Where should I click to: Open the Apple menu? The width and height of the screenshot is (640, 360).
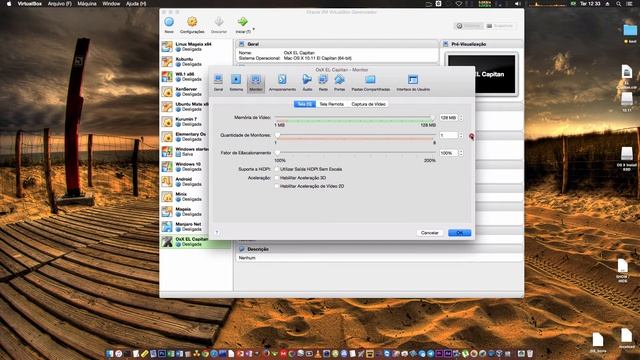(9, 4)
